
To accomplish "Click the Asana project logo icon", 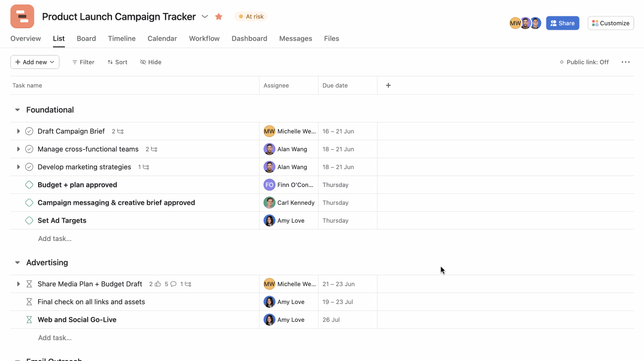I will click(22, 16).
